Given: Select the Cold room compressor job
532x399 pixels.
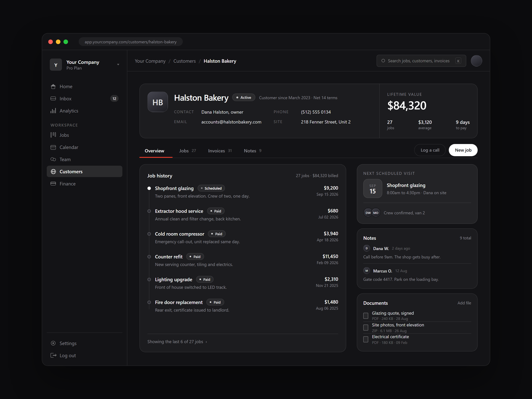Looking at the screenshot, I should tap(179, 234).
